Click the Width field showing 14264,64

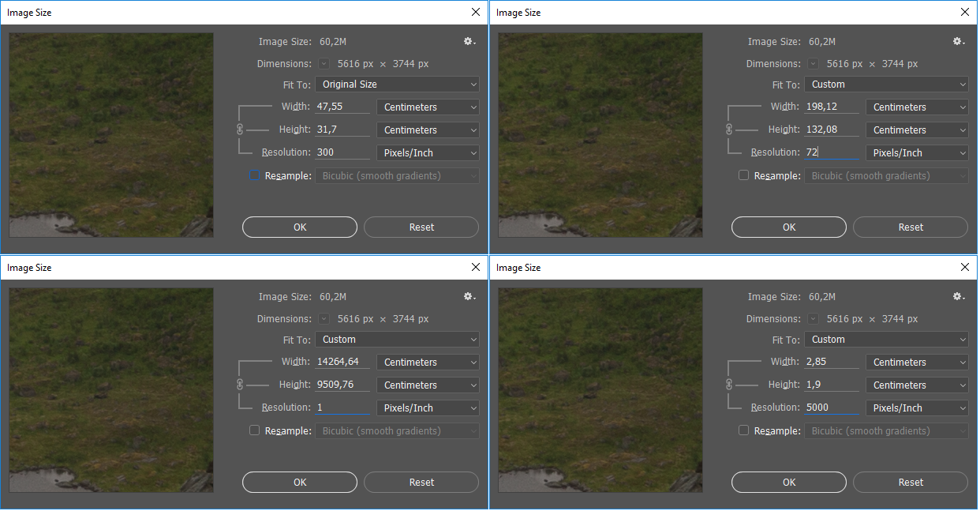(342, 362)
